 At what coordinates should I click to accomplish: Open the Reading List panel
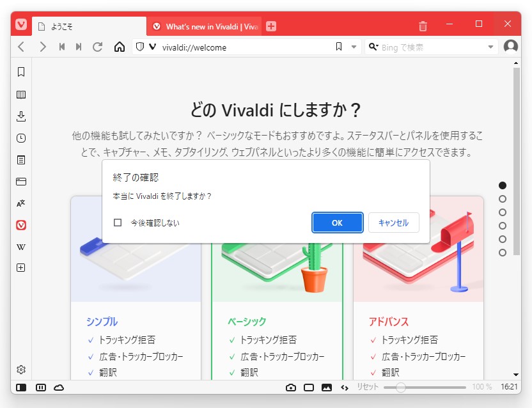tap(20, 94)
